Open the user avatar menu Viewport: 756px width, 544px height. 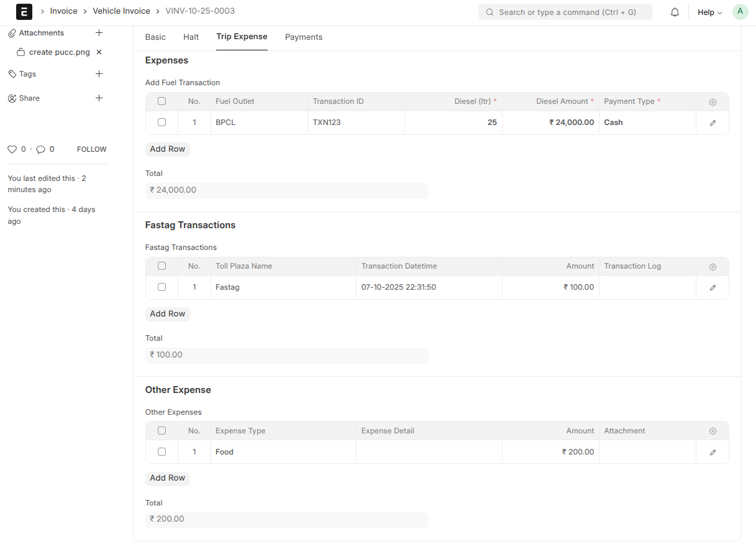pyautogui.click(x=740, y=12)
